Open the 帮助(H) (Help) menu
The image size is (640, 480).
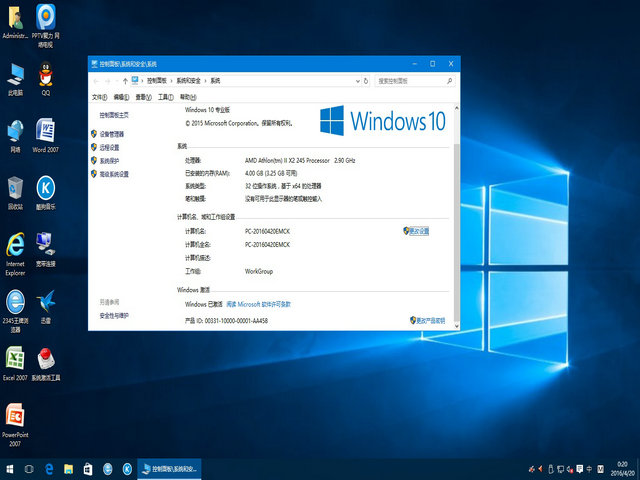click(x=188, y=97)
